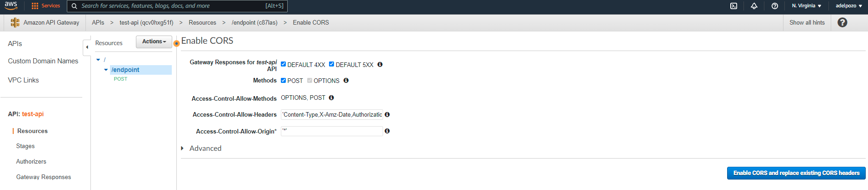The width and height of the screenshot is (868, 190).
Task: Open the CloudShell terminal icon
Action: 733,6
